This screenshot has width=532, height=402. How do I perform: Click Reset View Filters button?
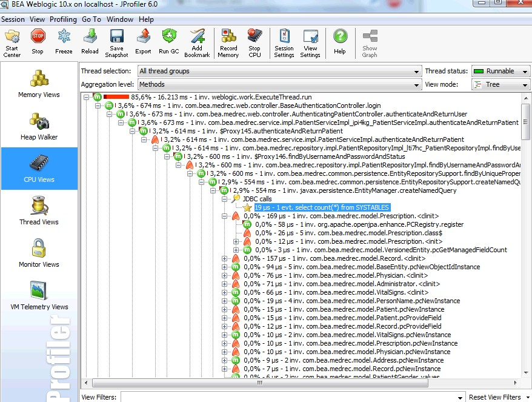494,397
